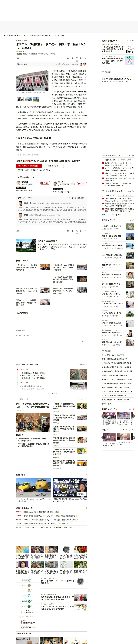
Task: Bookmark with Hatena B! icon at top
Action: click(x=81, y=58)
